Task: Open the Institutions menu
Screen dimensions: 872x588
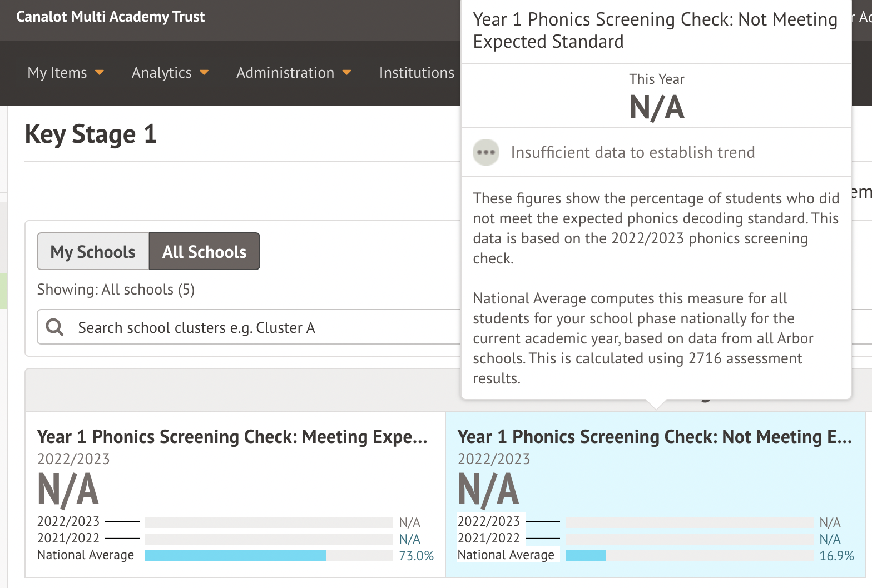Action: click(417, 73)
